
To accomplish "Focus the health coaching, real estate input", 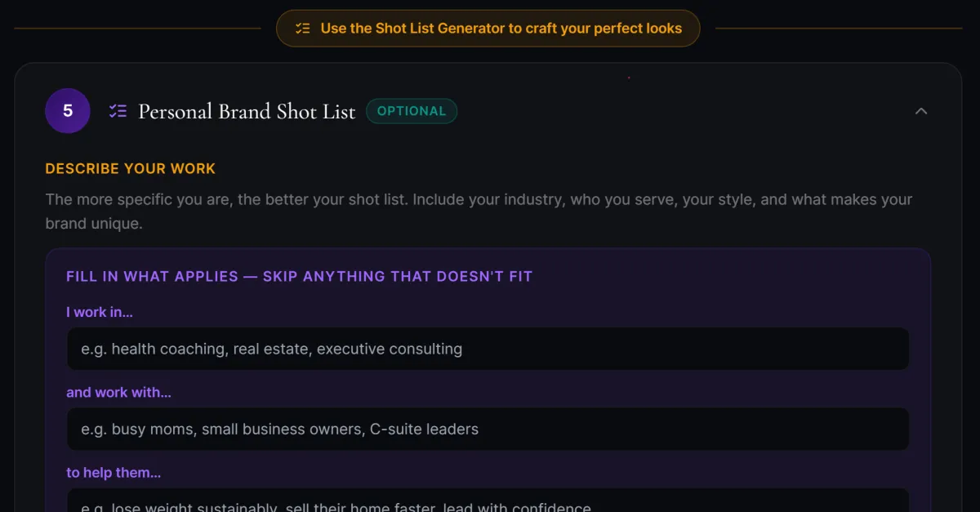I will tap(488, 349).
